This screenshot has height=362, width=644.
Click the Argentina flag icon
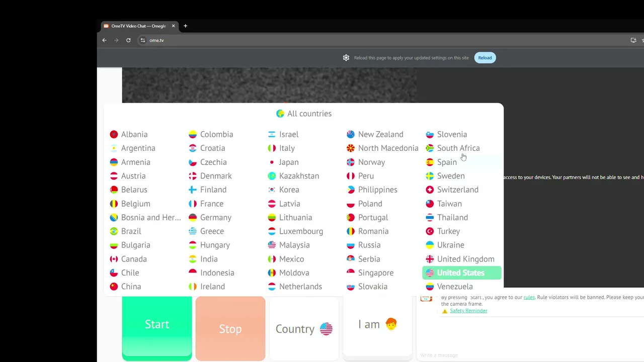pos(114,148)
